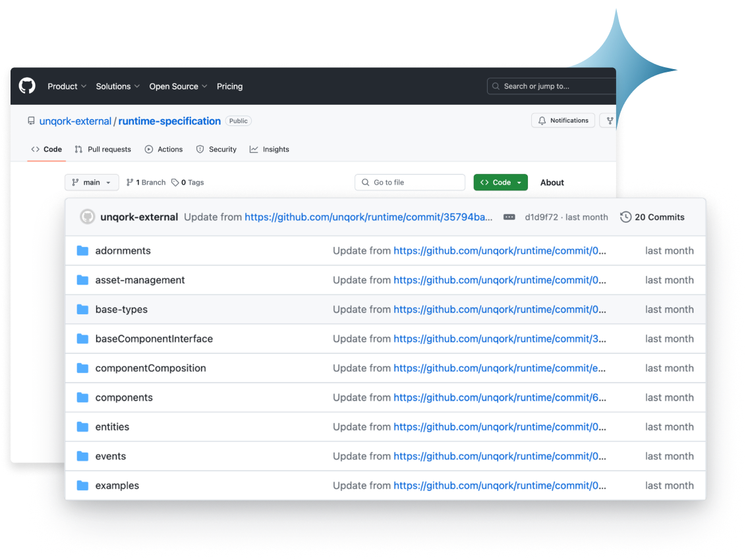This screenshot has height=560, width=746.
Task: Open the asset-management folder
Action: (140, 280)
